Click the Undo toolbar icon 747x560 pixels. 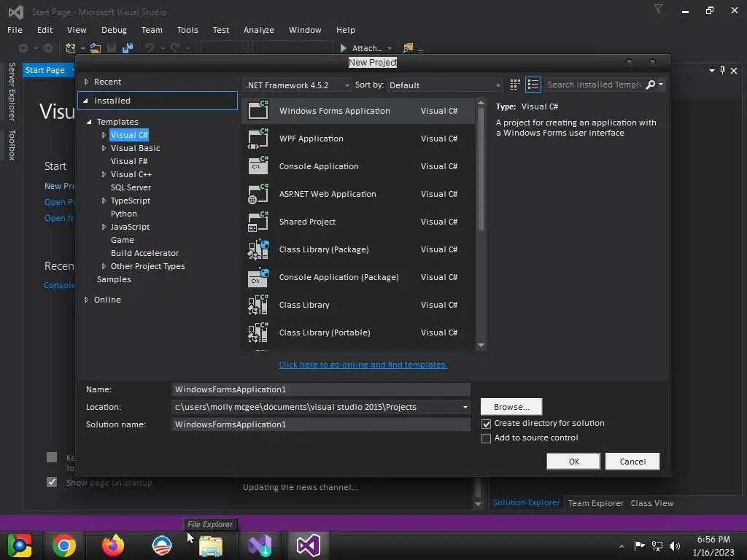pyautogui.click(x=150, y=47)
